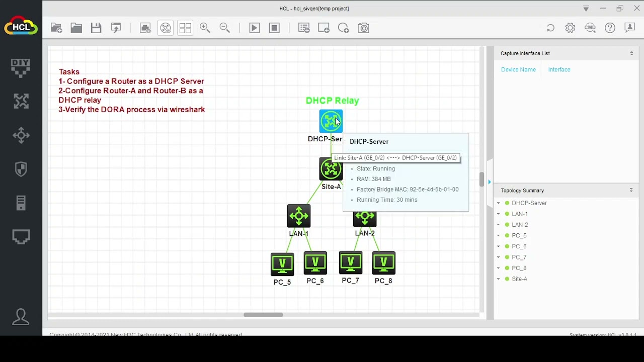Screen dimensions: 644x362
Task: Select the LAN-1 switch on the canvas
Action: [x=299, y=216]
